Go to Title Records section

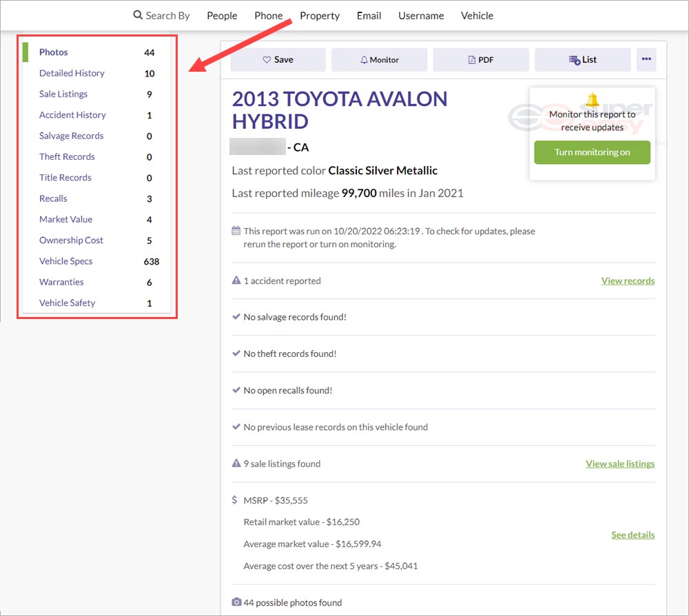65,178
